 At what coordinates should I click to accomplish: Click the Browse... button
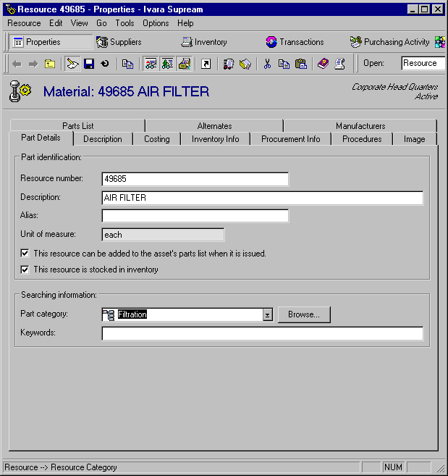(x=304, y=314)
